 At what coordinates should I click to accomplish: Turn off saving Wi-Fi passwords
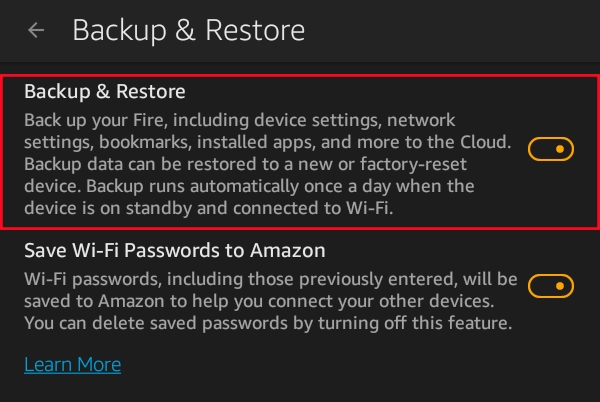[550, 287]
